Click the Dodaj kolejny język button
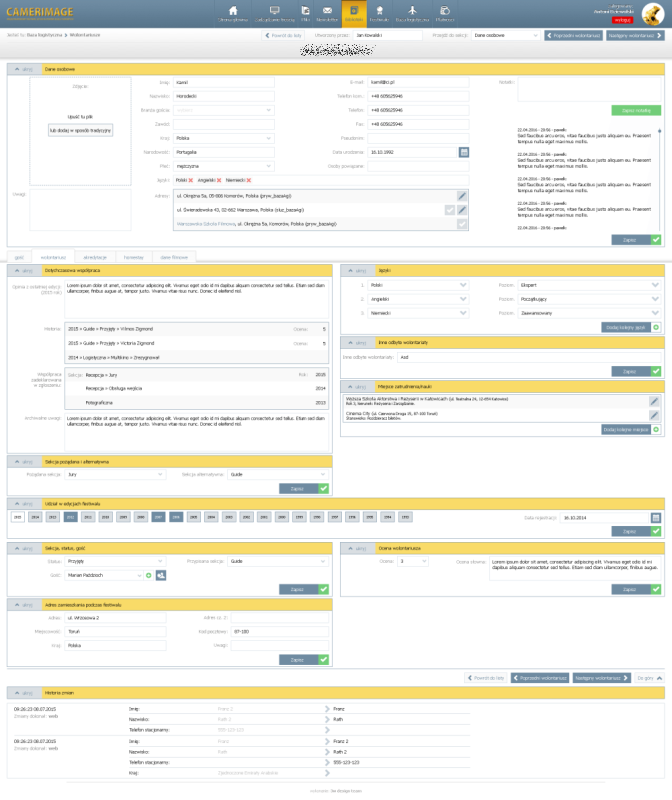Screen dimensions: 672x800 pyautogui.click(x=626, y=327)
